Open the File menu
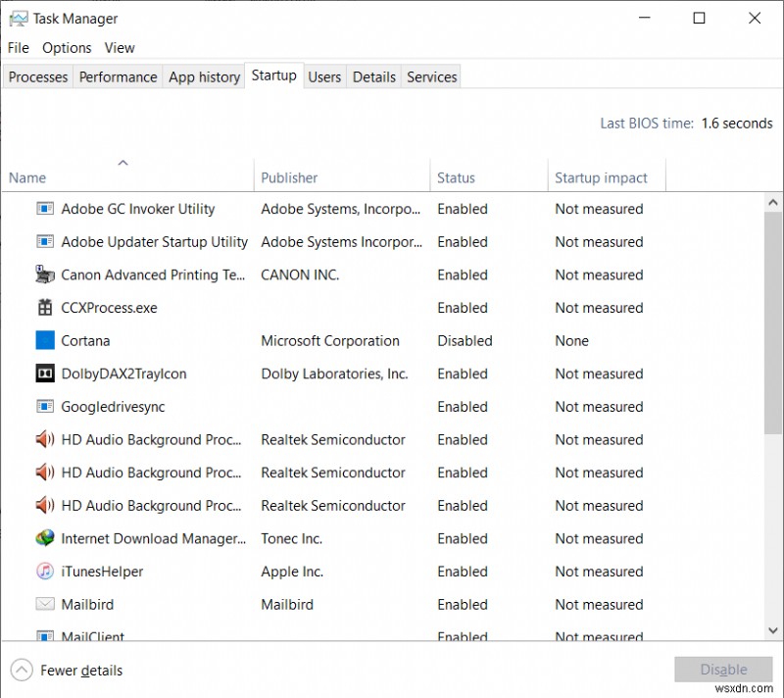784x698 pixels. tap(19, 47)
